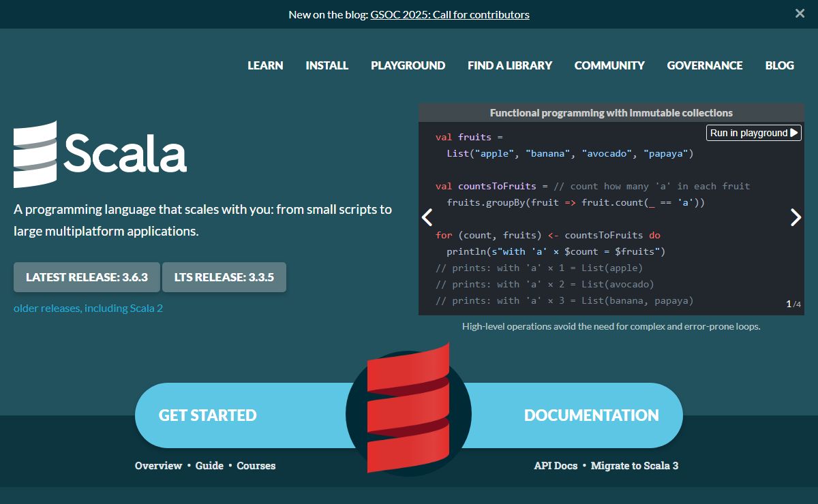The height and width of the screenshot is (504, 818).
Task: Open the Playground nav link
Action: 408,65
